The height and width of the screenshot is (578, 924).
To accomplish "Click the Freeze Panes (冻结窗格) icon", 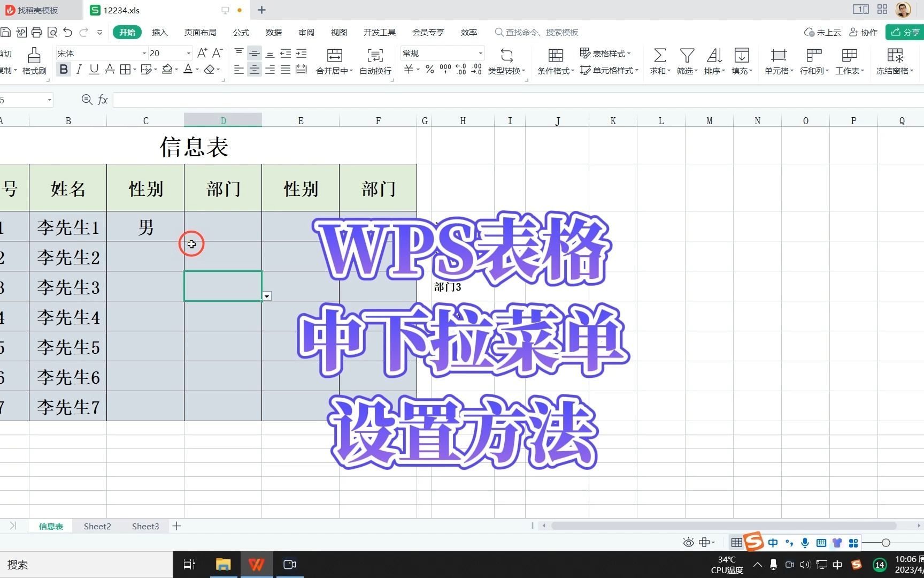I will 895,55.
